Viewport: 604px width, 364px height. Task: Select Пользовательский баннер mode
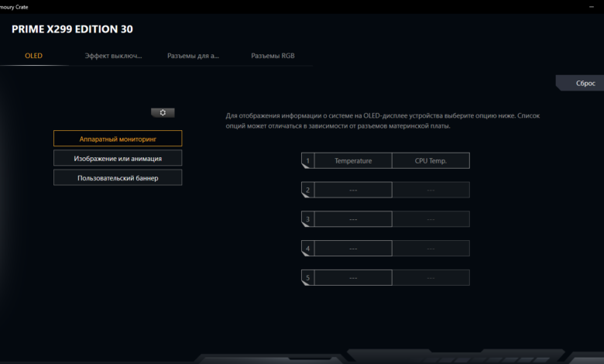tap(118, 178)
